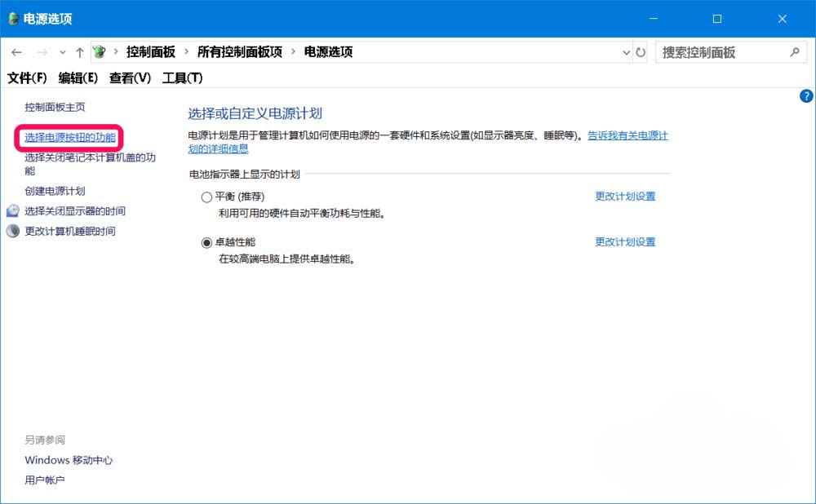Open 用户帐户 link
Image resolution: width=816 pixels, height=504 pixels.
click(45, 480)
